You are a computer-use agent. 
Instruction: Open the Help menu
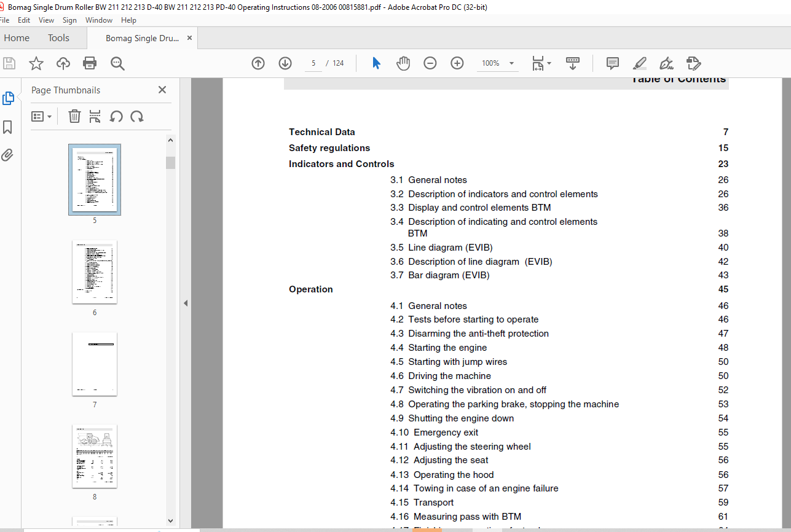[x=128, y=20]
